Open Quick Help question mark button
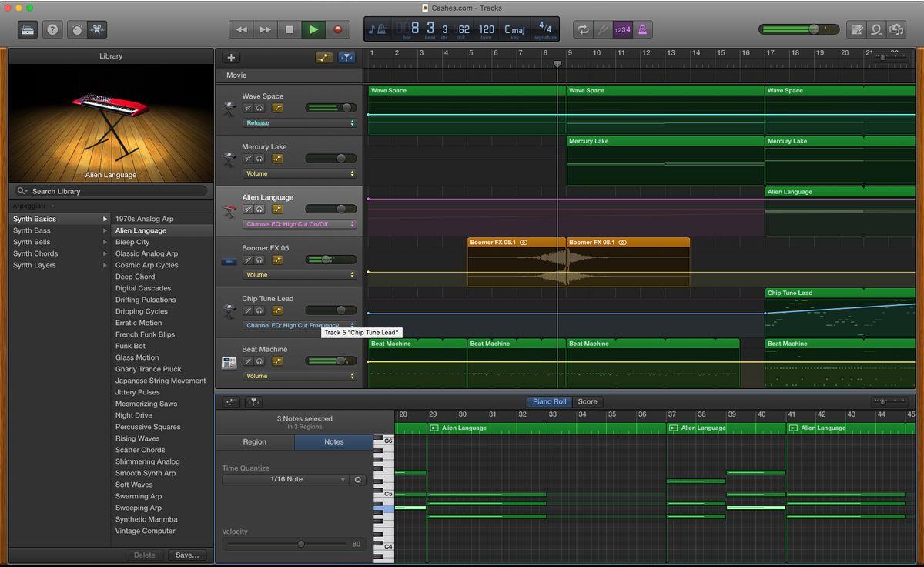The image size is (924, 567). coord(52,29)
